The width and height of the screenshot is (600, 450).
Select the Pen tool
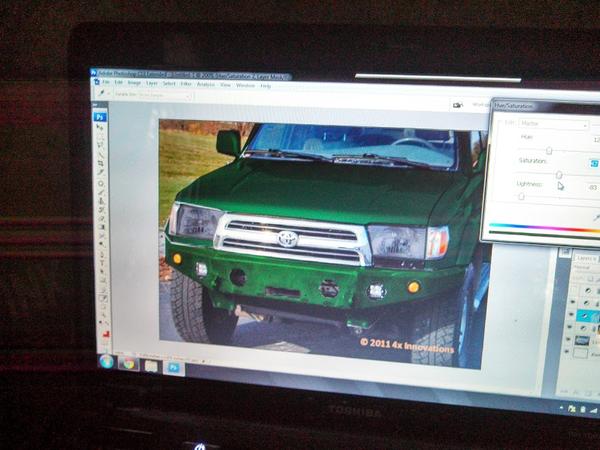pos(102,252)
